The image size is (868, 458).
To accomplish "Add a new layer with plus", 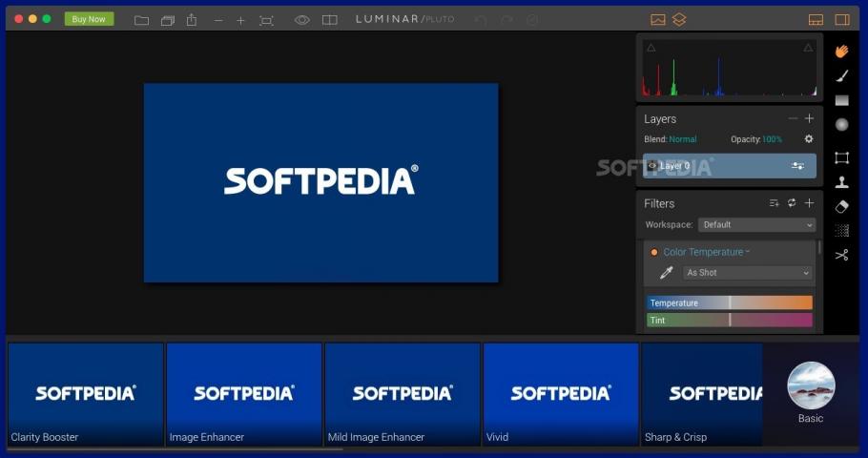I will (x=809, y=118).
